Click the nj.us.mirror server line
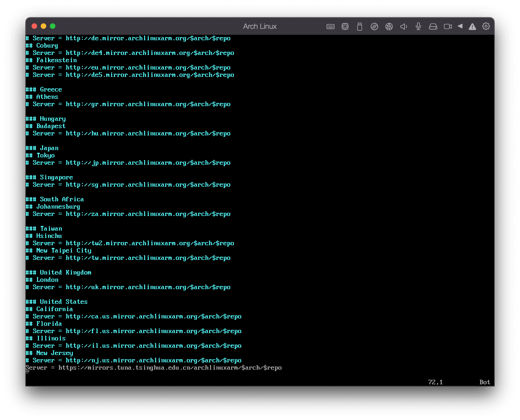 click(x=134, y=360)
